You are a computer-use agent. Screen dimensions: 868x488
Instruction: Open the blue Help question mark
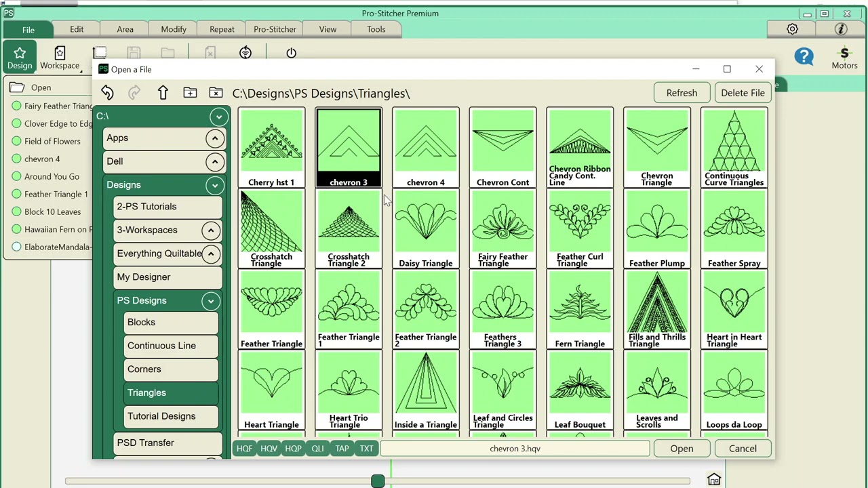point(804,56)
